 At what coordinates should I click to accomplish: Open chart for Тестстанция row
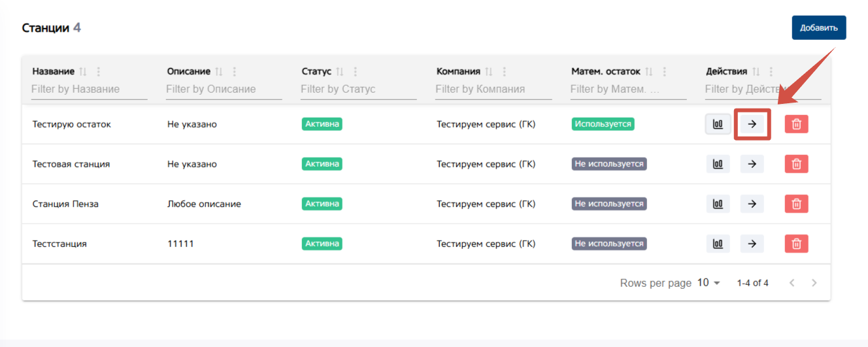(718, 244)
